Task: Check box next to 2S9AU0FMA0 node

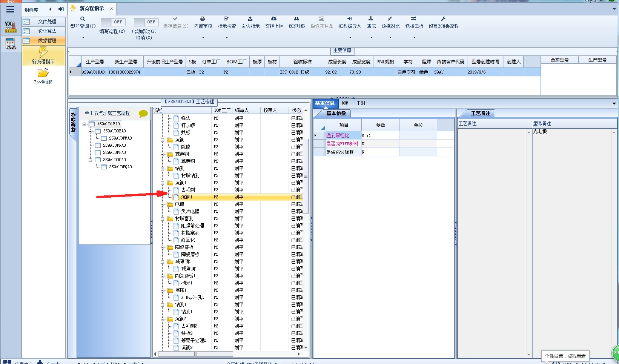Action: click(104, 138)
